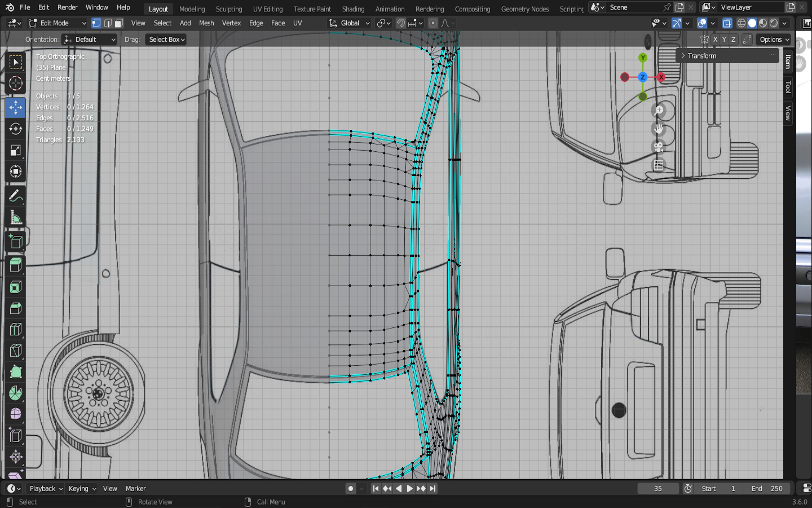The image size is (812, 508).
Task: Switch to face select mode
Action: [118, 23]
